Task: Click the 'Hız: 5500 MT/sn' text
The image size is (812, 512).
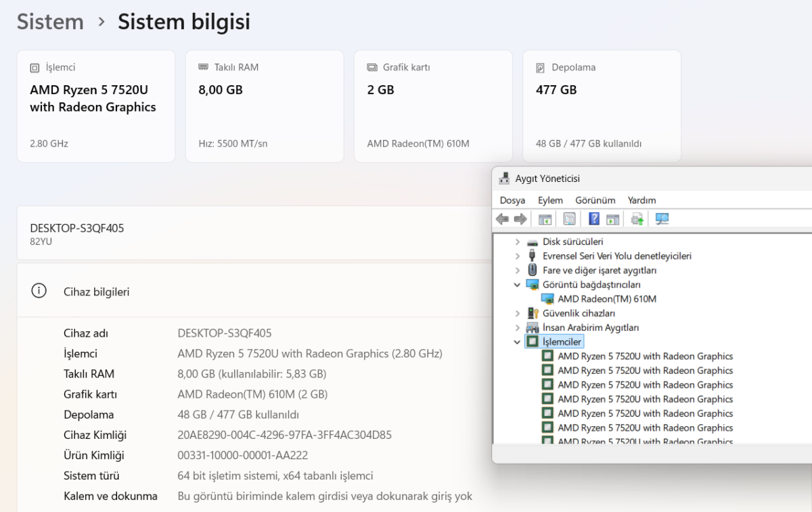Action: coord(233,144)
